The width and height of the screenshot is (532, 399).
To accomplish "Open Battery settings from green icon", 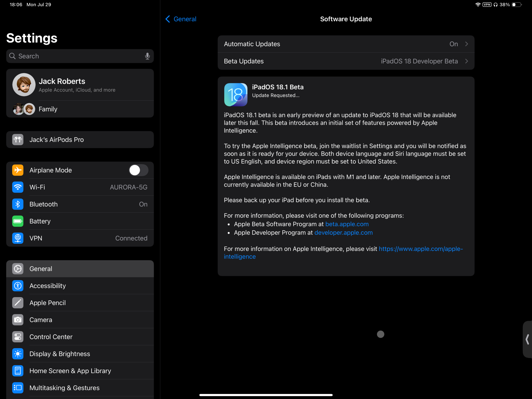I will pyautogui.click(x=18, y=221).
